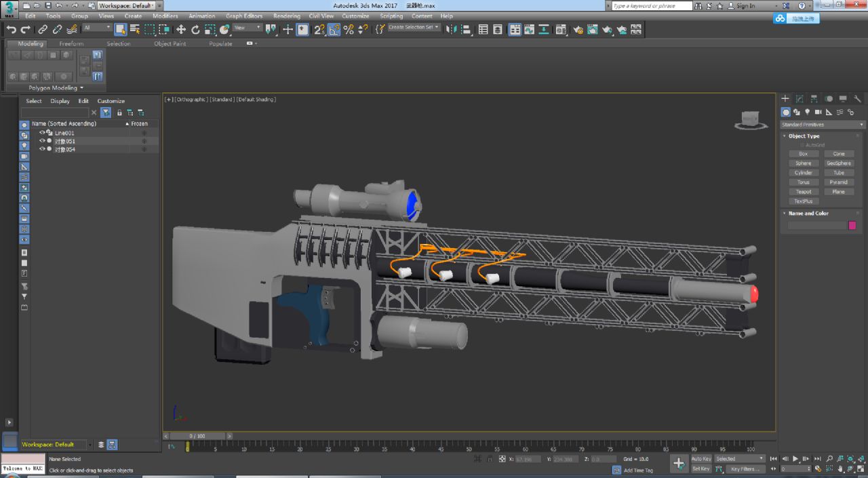Click the 0 / 100 time slider
The image size is (868, 478).
click(197, 436)
